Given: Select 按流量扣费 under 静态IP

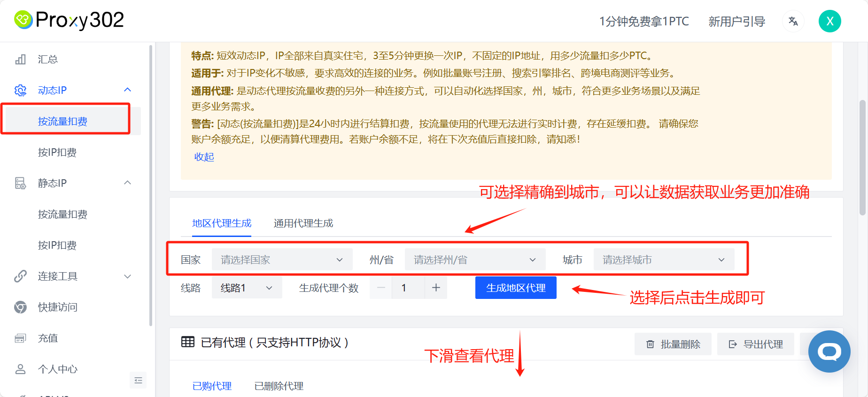Looking at the screenshot, I should [62, 214].
